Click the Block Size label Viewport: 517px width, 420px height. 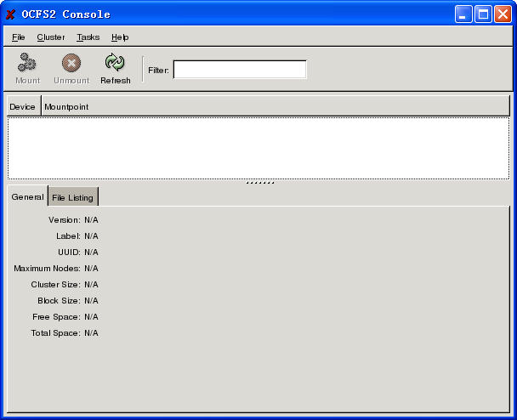pyautogui.click(x=59, y=301)
